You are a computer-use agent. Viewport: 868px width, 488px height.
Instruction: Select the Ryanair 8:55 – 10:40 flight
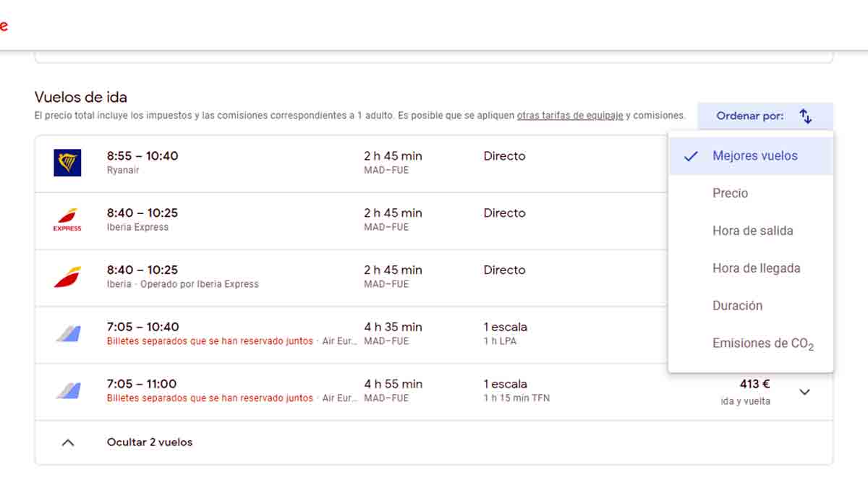pyautogui.click(x=142, y=156)
